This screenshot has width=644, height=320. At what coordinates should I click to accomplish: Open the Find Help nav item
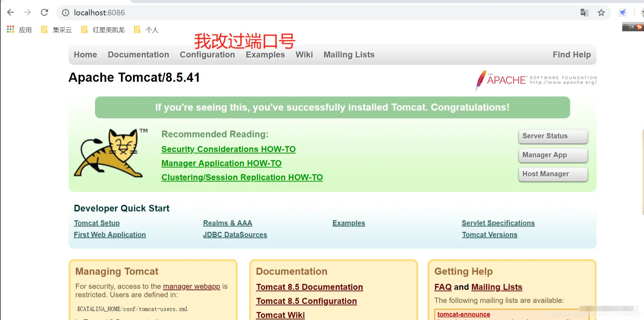[x=572, y=55]
